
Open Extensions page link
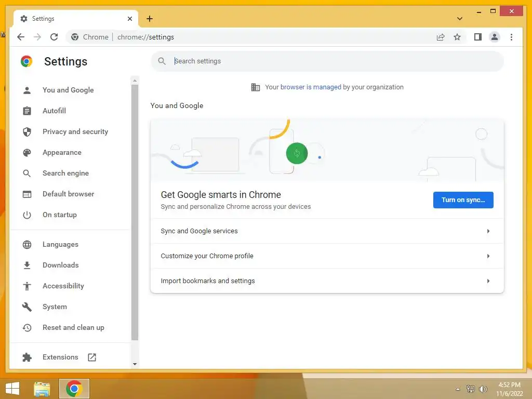coord(60,357)
